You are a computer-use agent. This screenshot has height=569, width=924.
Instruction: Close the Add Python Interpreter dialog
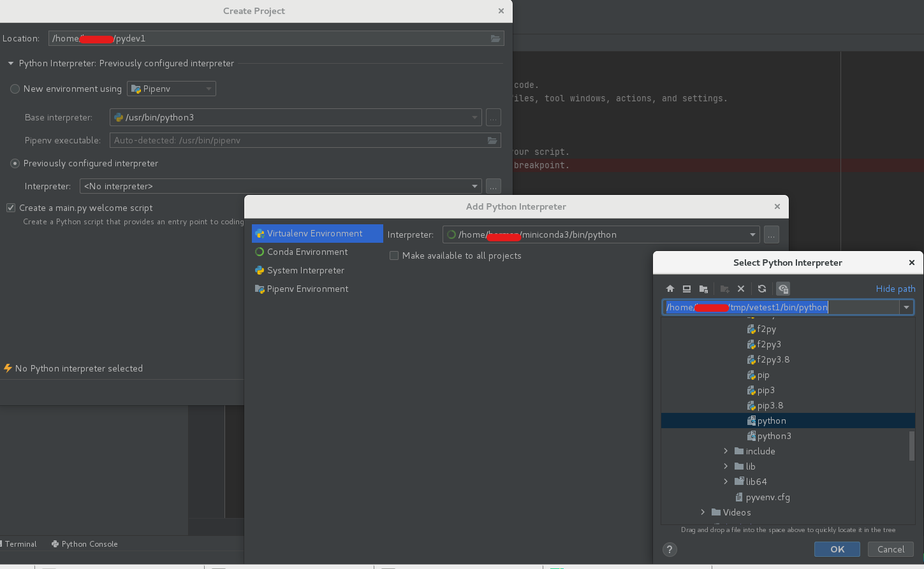777,206
